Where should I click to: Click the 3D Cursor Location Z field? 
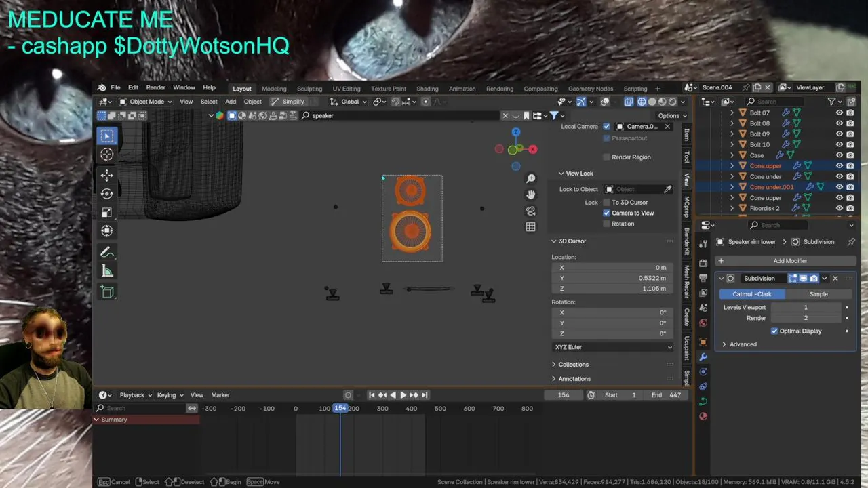tap(613, 289)
